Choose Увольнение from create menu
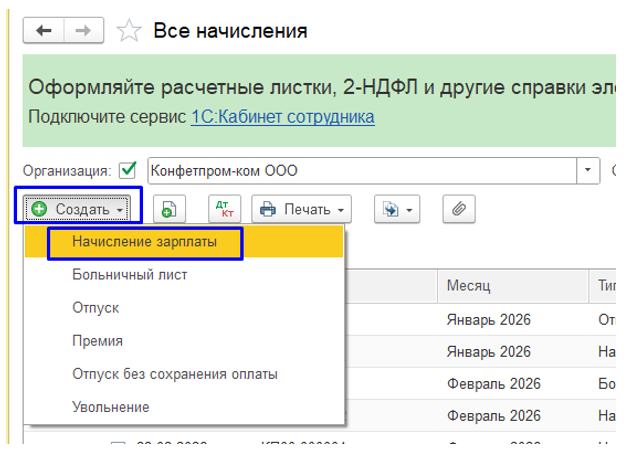Screen dimensions: 628x452 184,407
